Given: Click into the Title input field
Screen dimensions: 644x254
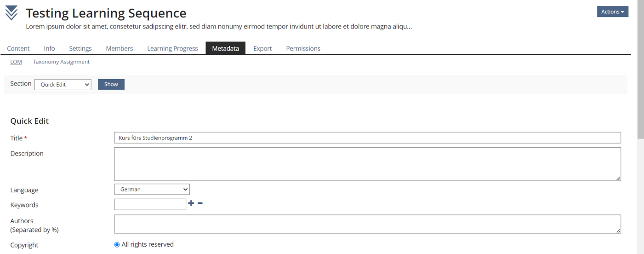Looking at the screenshot, I should point(367,138).
